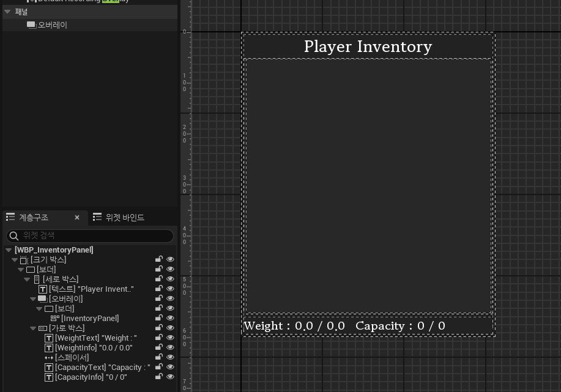Hide the WeightText widget
This screenshot has width=561, height=392.
click(170, 338)
